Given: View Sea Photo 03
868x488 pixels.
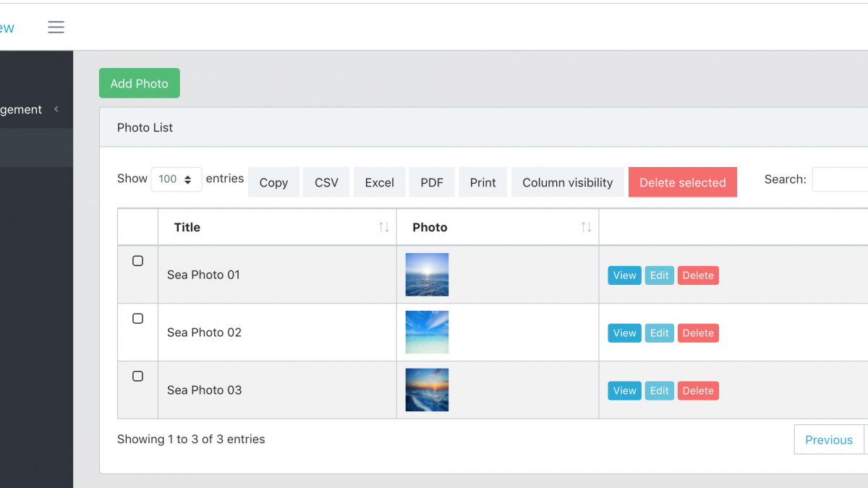Looking at the screenshot, I should [625, 391].
